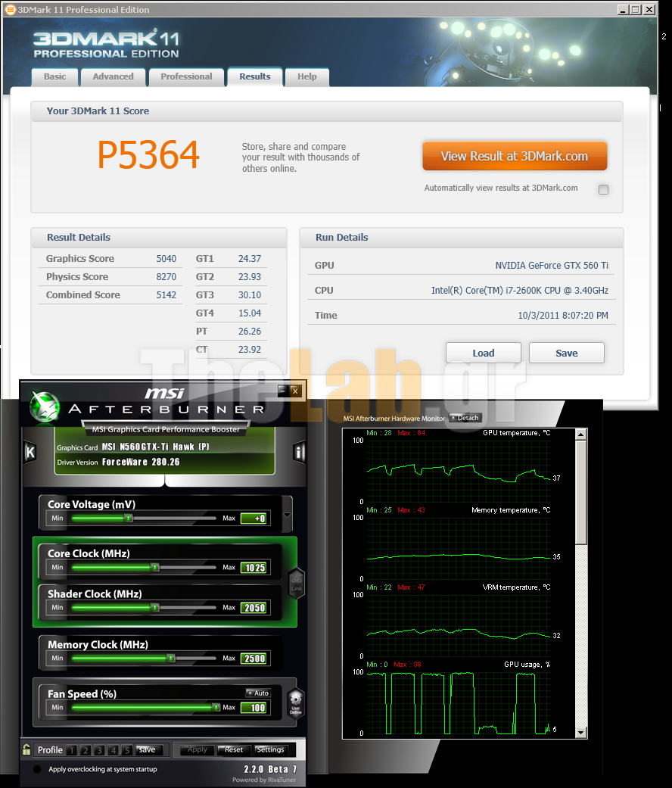672x788 pixels.
Task: Click the Core Voltage slider handle
Action: pyautogui.click(x=129, y=518)
